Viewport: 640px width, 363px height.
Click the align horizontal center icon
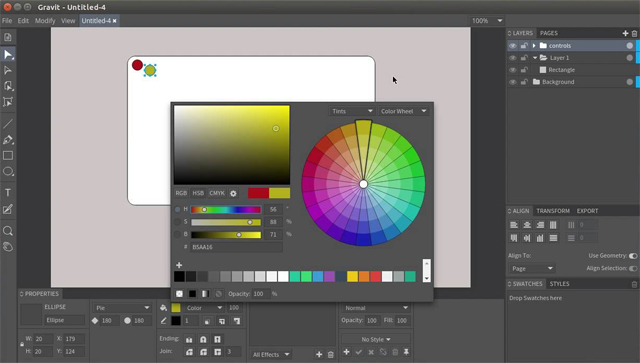tap(527, 225)
